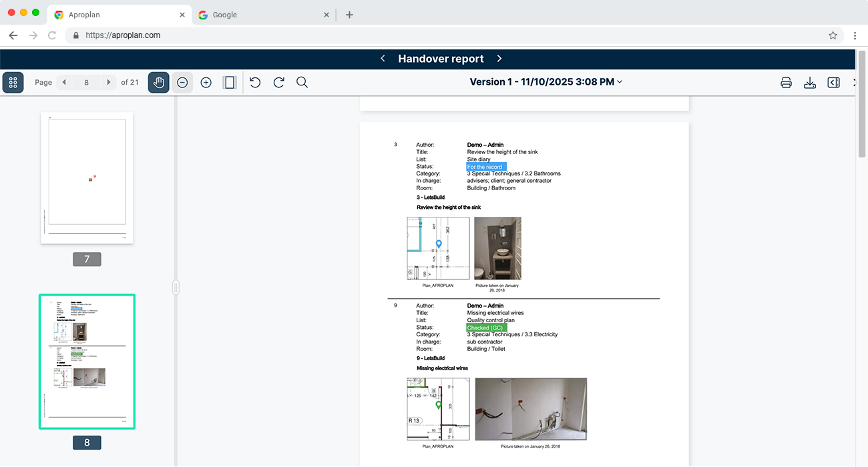868x467 pixels.
Task: Go to previous report with left chevron
Action: (x=383, y=59)
